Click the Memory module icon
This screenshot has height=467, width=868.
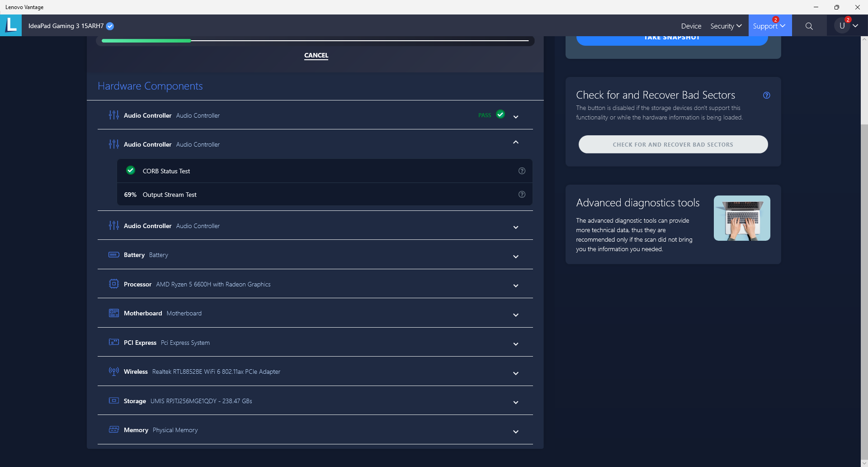click(113, 429)
